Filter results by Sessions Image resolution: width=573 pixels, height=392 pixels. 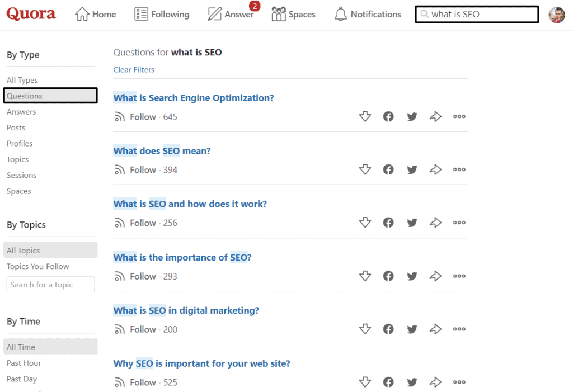tap(22, 175)
